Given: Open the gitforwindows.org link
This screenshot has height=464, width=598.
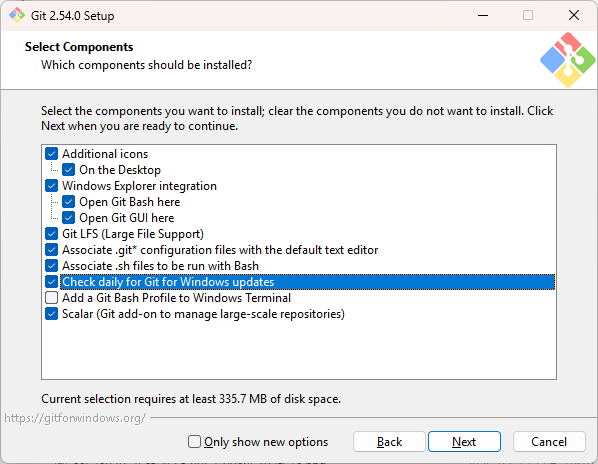Looking at the screenshot, I should click(x=75, y=418).
